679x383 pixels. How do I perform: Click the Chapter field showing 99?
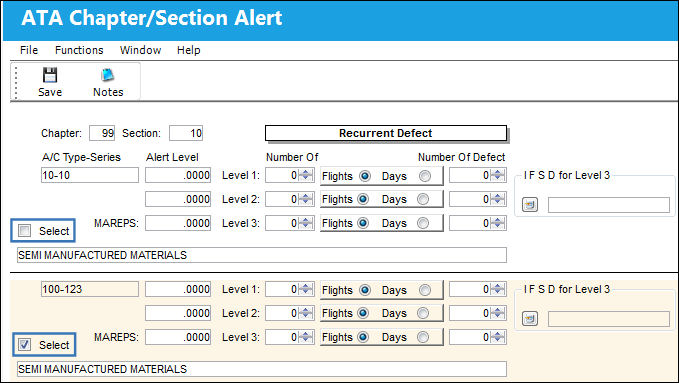click(102, 133)
